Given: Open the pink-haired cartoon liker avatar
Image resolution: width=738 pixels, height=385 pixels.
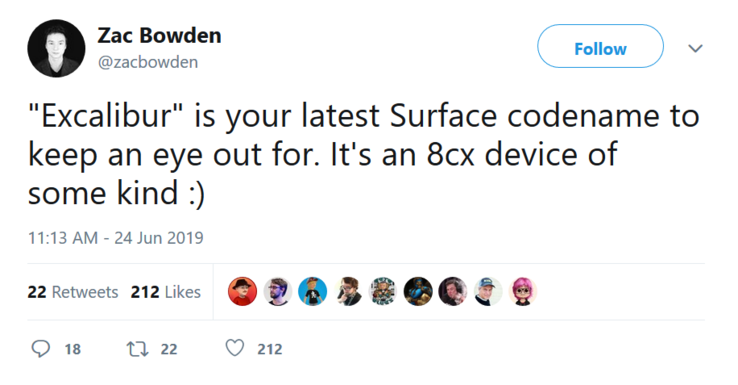Looking at the screenshot, I should [x=523, y=291].
